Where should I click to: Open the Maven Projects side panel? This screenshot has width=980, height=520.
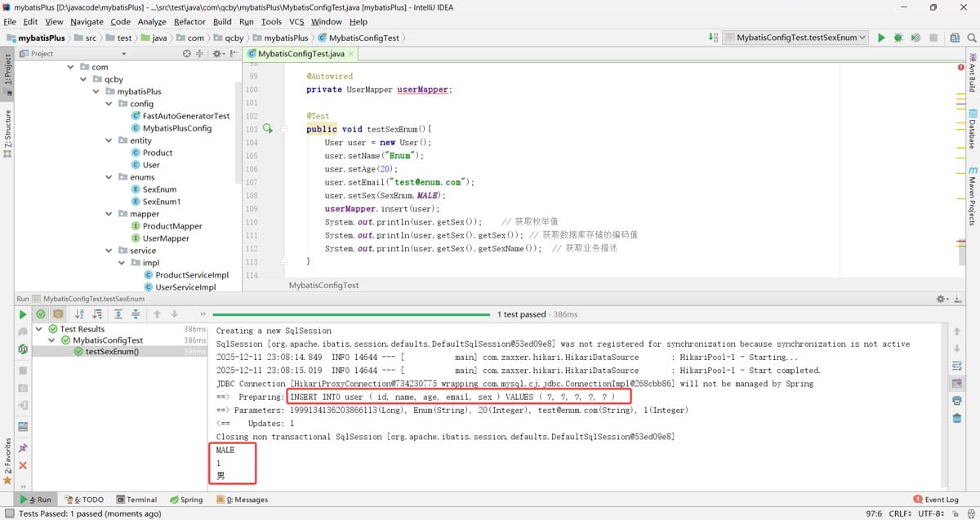[x=973, y=197]
